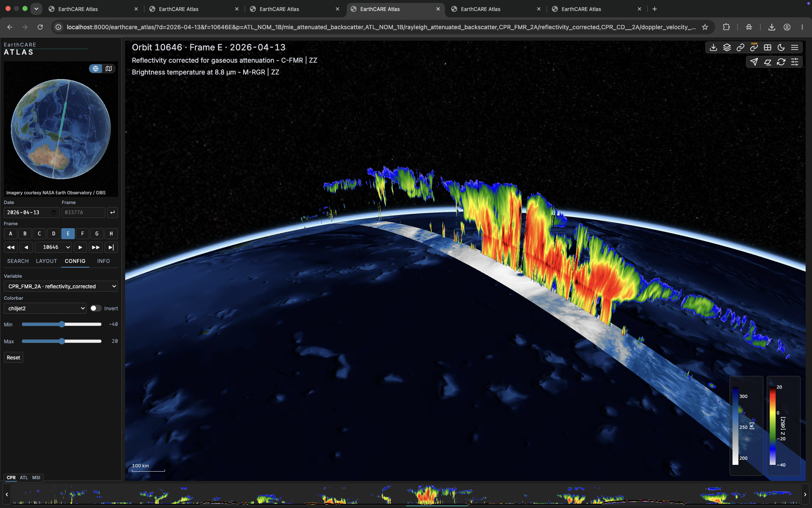Click the paper plane navigate icon
The image size is (812, 508).
[x=754, y=62]
